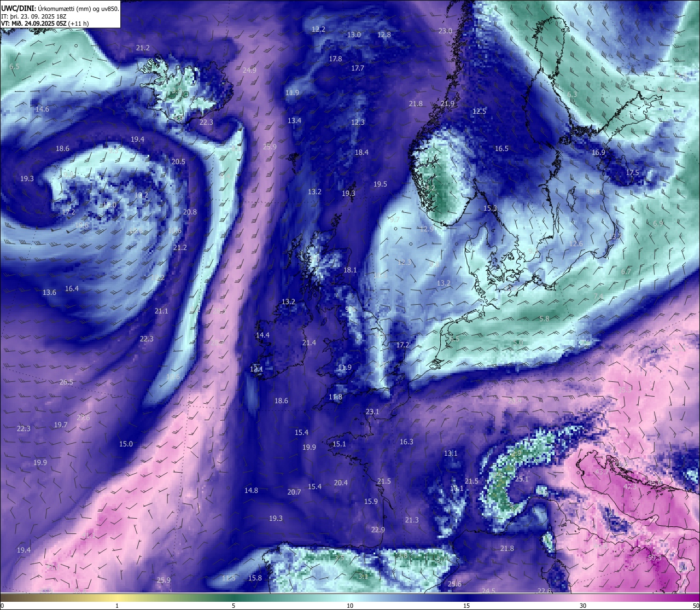Click the 13.0 value label
700x610 pixels.
tap(354, 34)
